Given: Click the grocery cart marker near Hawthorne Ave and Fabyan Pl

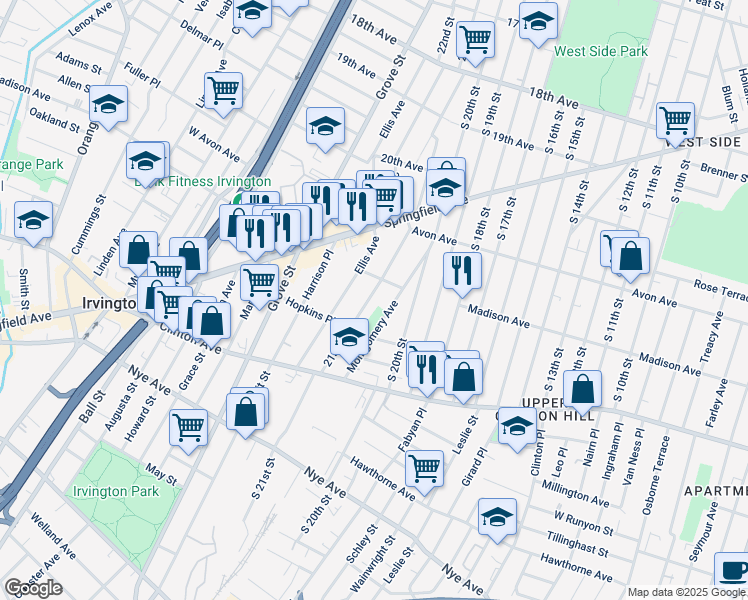Looking at the screenshot, I should [x=425, y=470].
